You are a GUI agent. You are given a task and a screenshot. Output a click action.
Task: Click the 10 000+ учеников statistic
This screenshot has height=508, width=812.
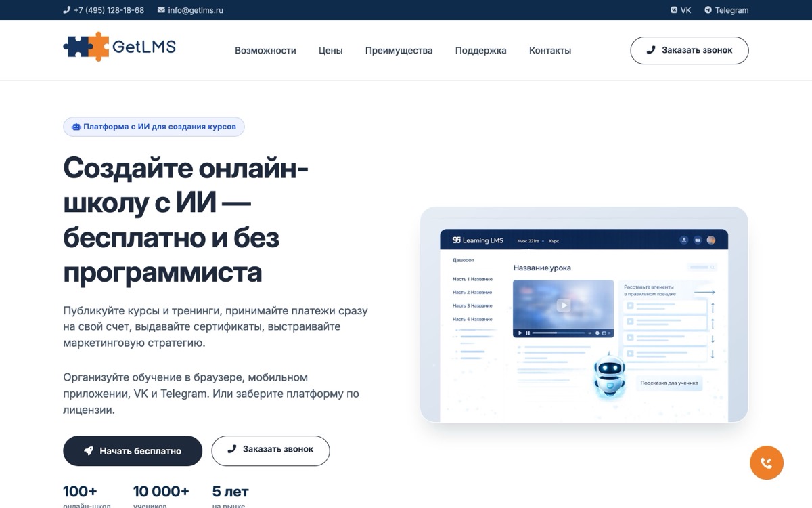(x=161, y=496)
